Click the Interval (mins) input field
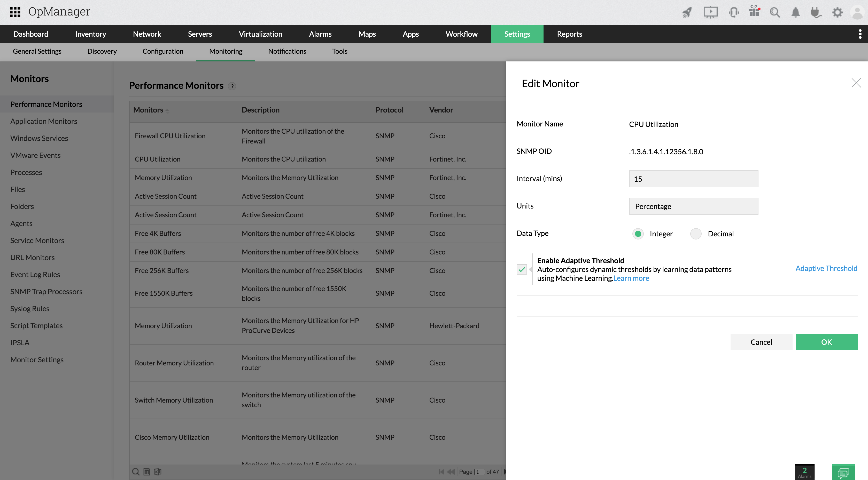This screenshot has height=480, width=868. [x=693, y=179]
